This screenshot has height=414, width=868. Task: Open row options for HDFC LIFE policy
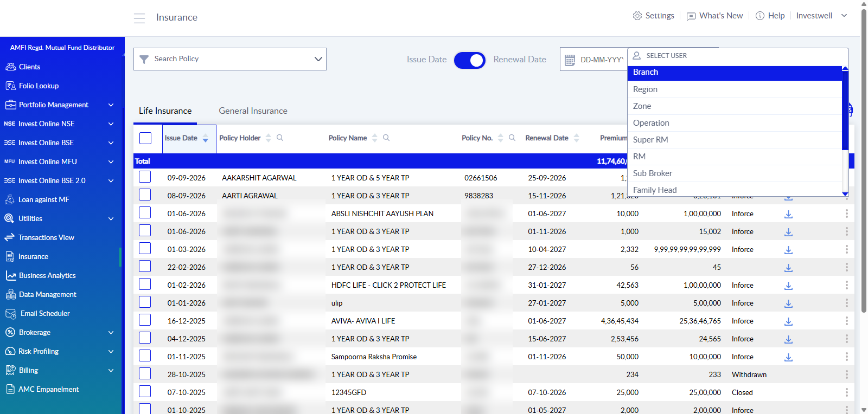846,285
